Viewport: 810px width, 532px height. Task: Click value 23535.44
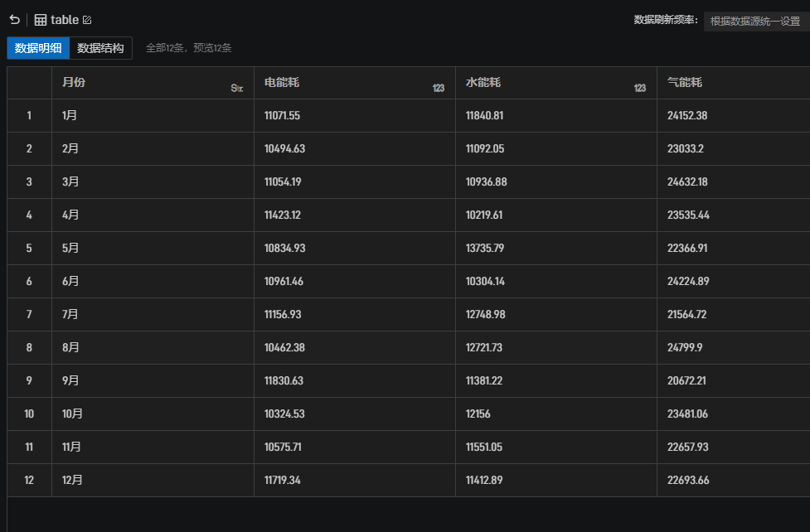coord(688,215)
